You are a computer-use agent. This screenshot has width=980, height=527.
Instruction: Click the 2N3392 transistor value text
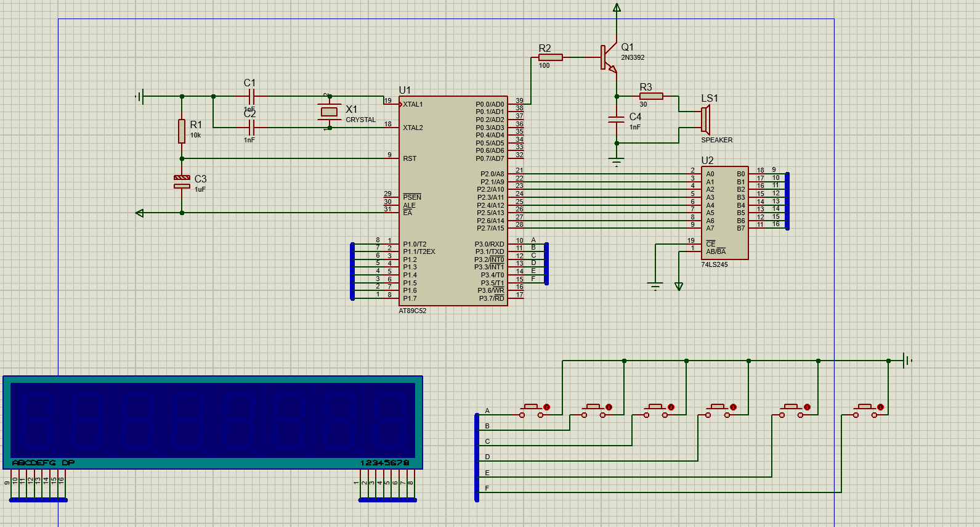coord(633,57)
